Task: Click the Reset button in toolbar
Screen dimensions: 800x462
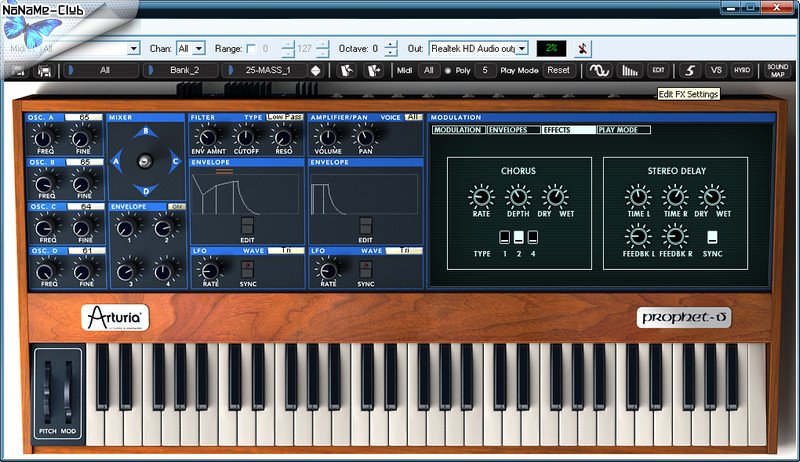Action: point(558,71)
